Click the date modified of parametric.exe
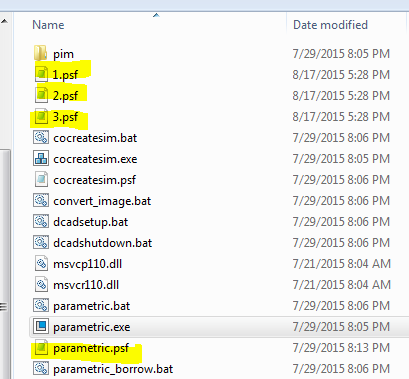The width and height of the screenshot is (409, 379). [x=341, y=327]
